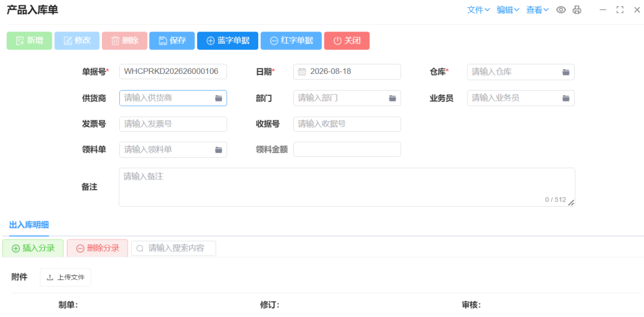Screen dimensions: 644x317
Task: Click the 制单: label
Action: coord(68,305)
